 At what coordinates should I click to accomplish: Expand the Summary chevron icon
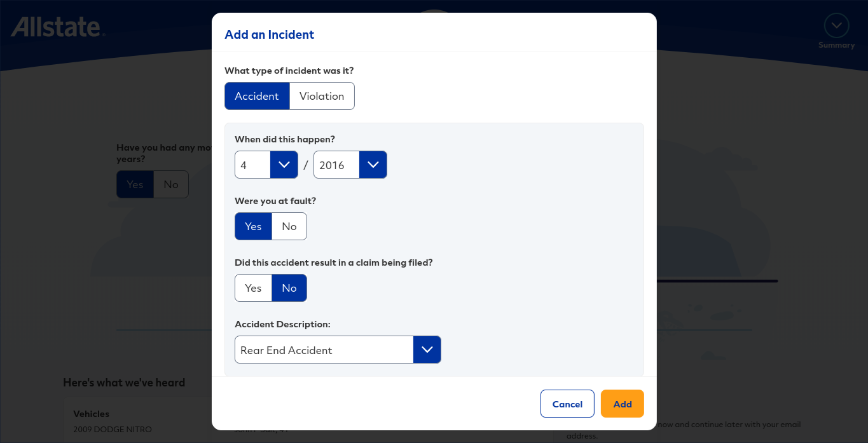pos(836,26)
